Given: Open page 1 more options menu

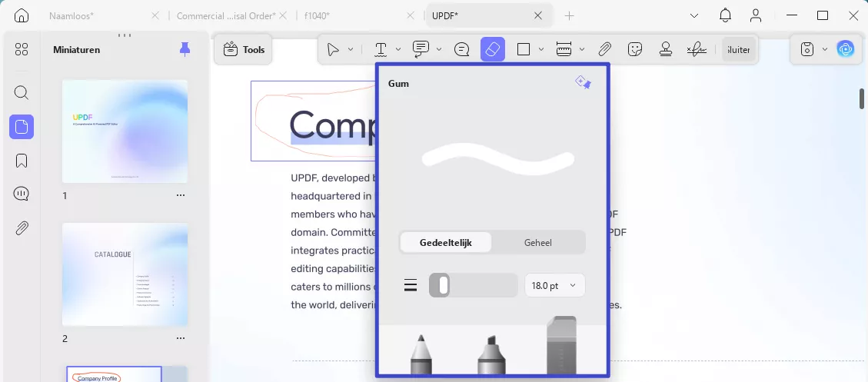Looking at the screenshot, I should click(181, 195).
